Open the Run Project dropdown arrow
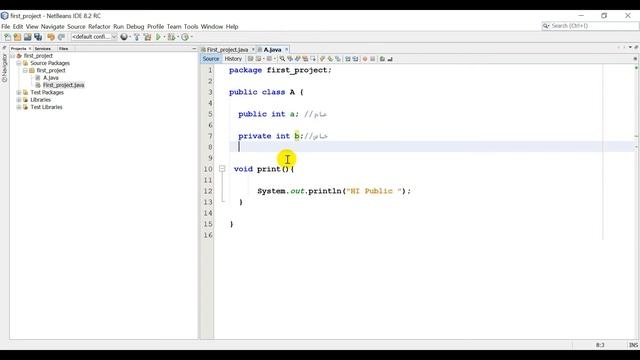This screenshot has height=360, width=640. 164,37
